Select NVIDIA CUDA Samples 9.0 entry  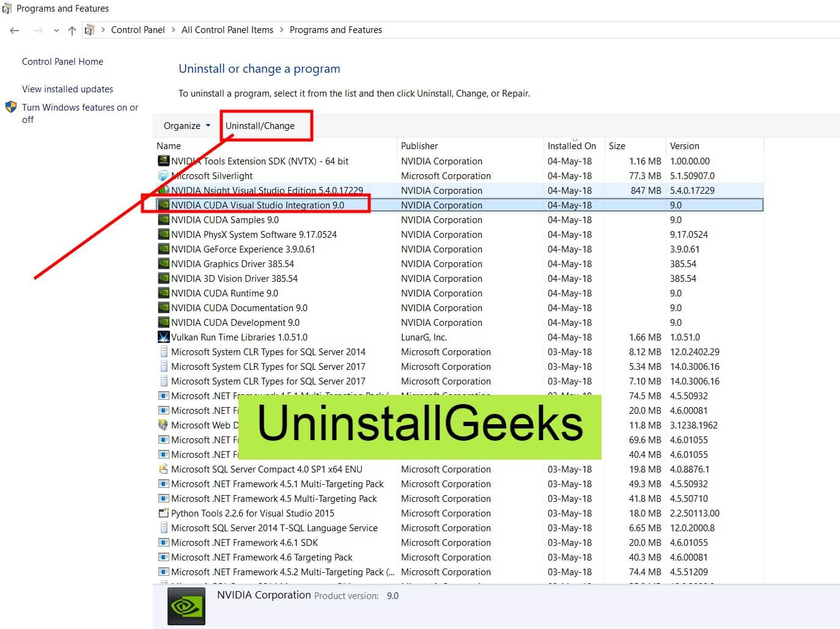224,220
